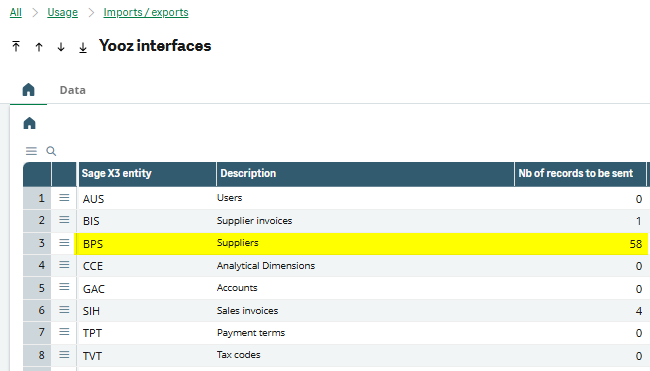Click the home section icon above grid
650x371 pixels.
tap(29, 123)
